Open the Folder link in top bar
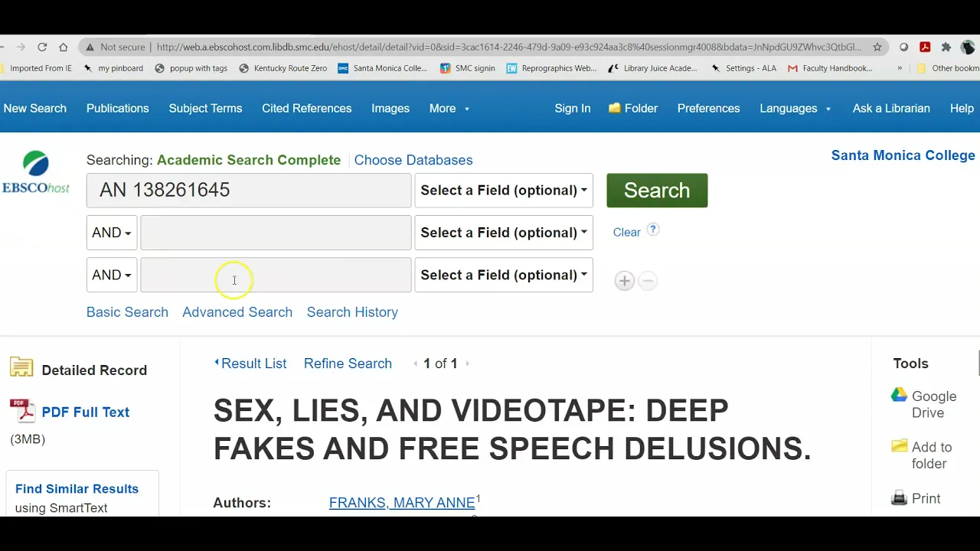Image resolution: width=980 pixels, height=551 pixels. click(x=633, y=109)
